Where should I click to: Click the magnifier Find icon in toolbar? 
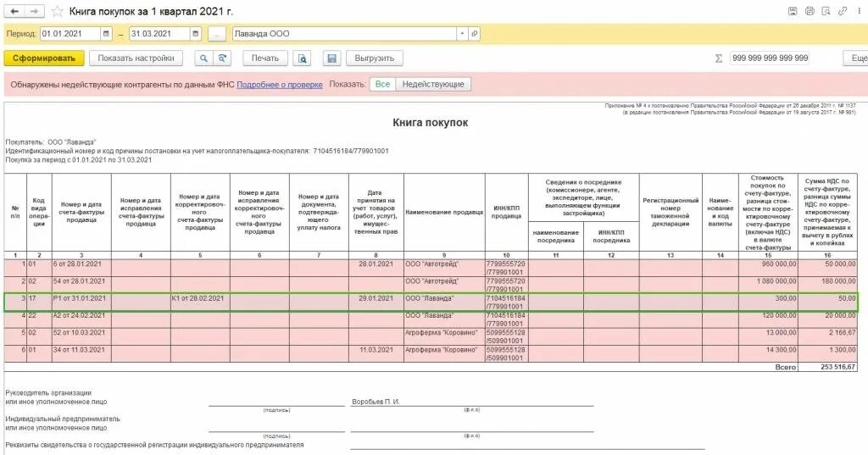pos(203,58)
